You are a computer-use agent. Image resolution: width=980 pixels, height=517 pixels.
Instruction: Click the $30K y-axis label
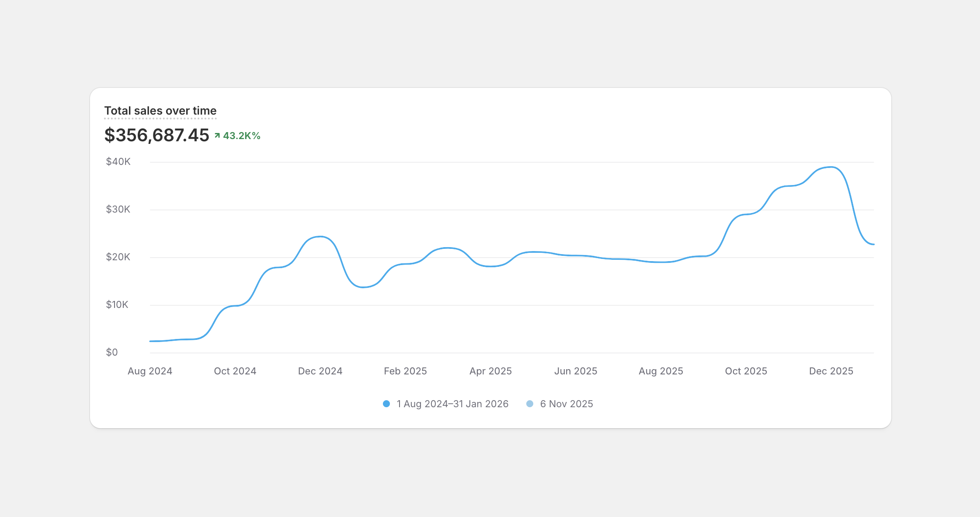click(x=118, y=209)
